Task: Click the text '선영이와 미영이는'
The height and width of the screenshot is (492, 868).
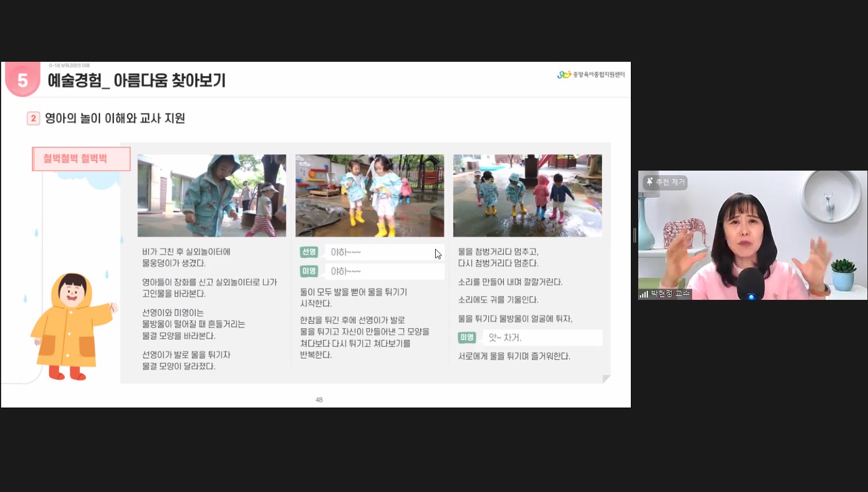Action: [x=172, y=312]
